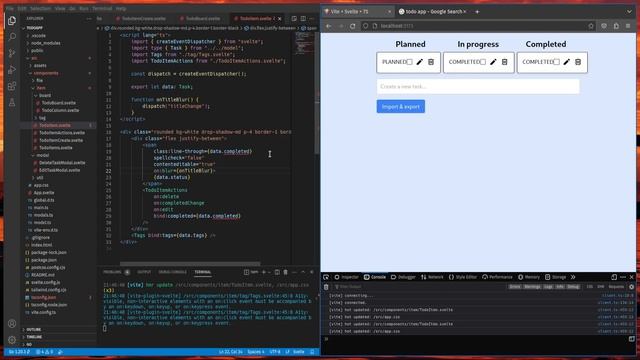The height and width of the screenshot is (360, 640).
Task: Expand the OUTLINE section
Action: pos(33,329)
